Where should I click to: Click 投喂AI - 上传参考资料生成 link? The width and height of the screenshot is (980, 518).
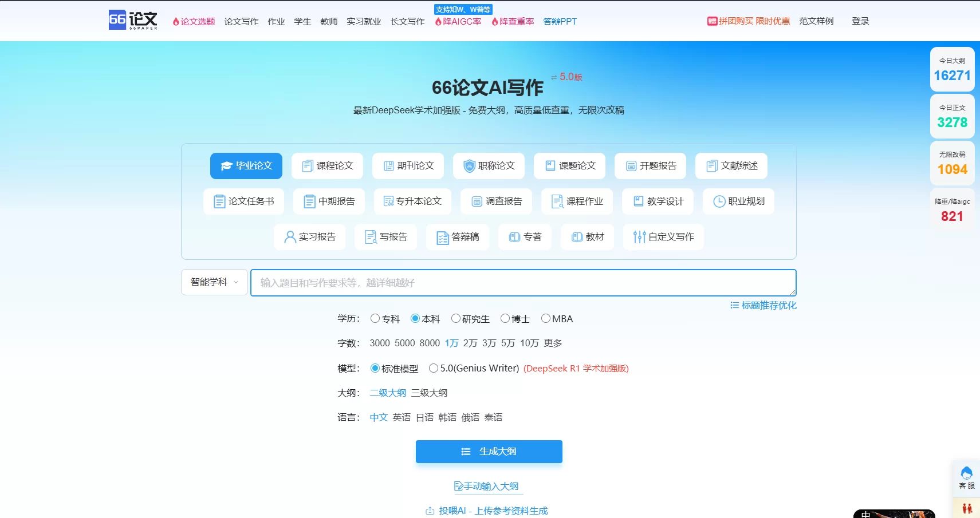click(x=487, y=511)
